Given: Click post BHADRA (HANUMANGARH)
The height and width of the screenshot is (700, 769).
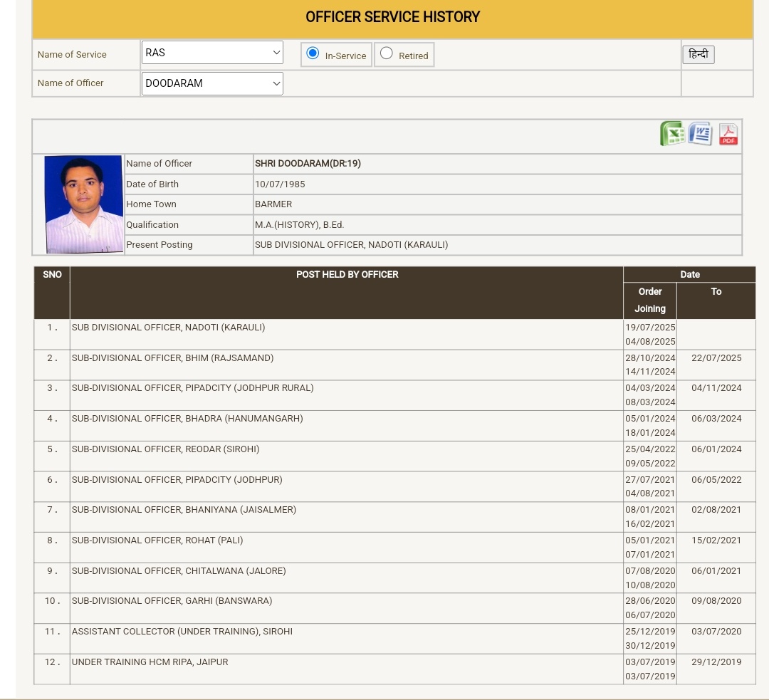Looking at the screenshot, I should [187, 419].
